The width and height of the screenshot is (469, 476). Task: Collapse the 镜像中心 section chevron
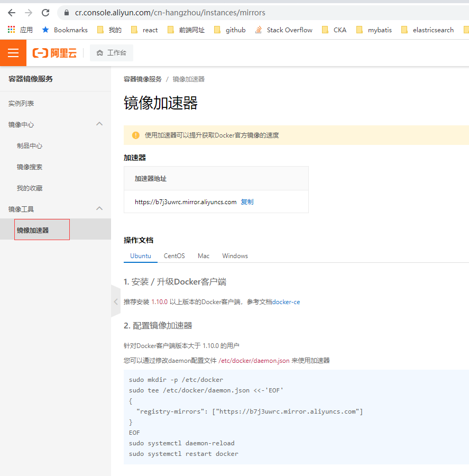tap(99, 124)
